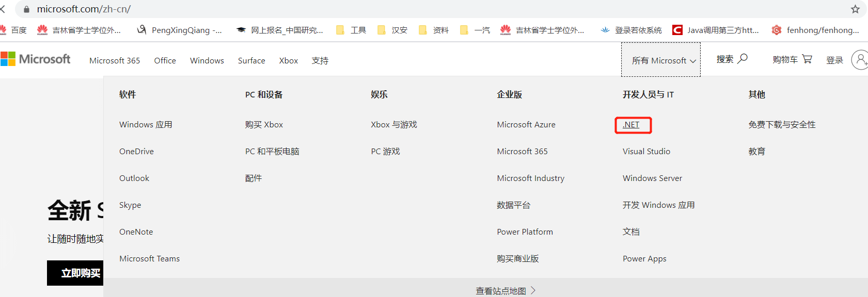The image size is (868, 297).
Task: Open the 网上报名_中国研究 bookmark
Action: coord(279,30)
